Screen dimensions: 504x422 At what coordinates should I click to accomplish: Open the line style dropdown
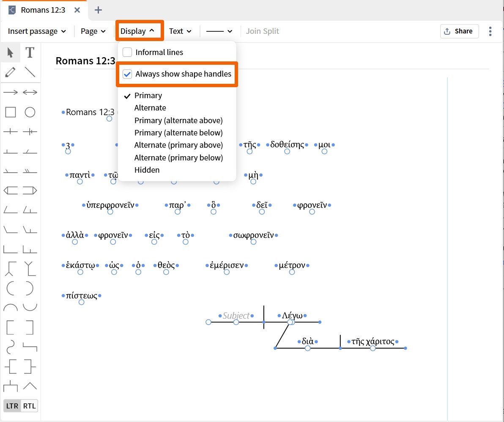click(219, 31)
